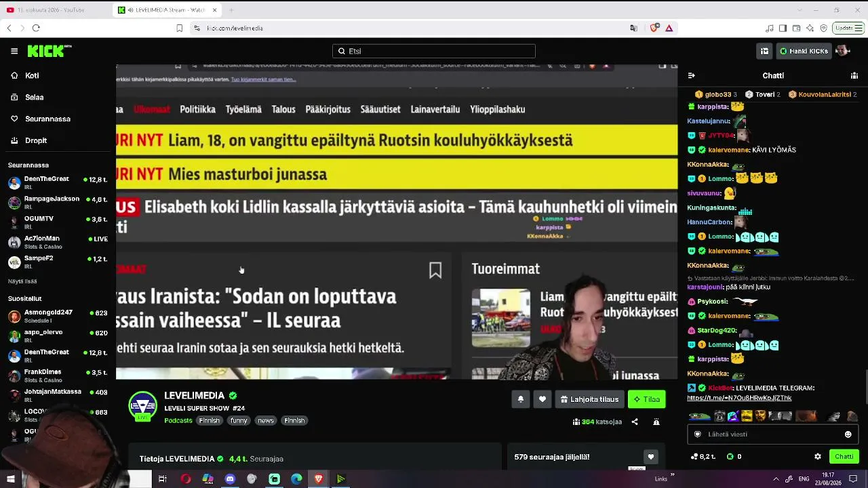Open Asmongold247 recommended channel
This screenshot has height=488, width=868.
58,316
